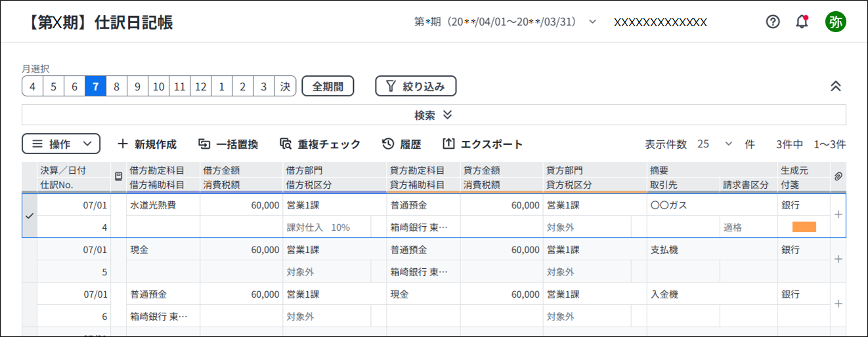The image size is (868, 337).
Task: Click 重複チェック duplicate check
Action: [x=320, y=144]
